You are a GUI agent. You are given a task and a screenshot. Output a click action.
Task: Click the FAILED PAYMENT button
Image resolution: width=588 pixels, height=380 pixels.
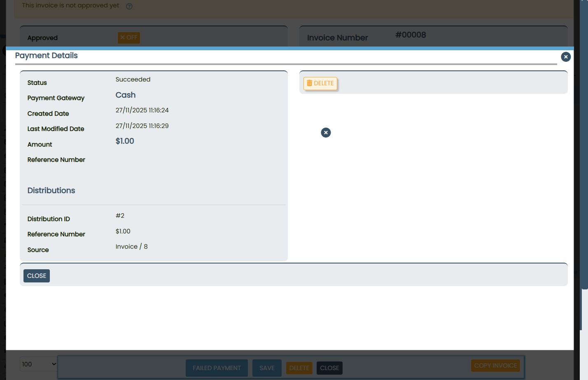[217, 368]
